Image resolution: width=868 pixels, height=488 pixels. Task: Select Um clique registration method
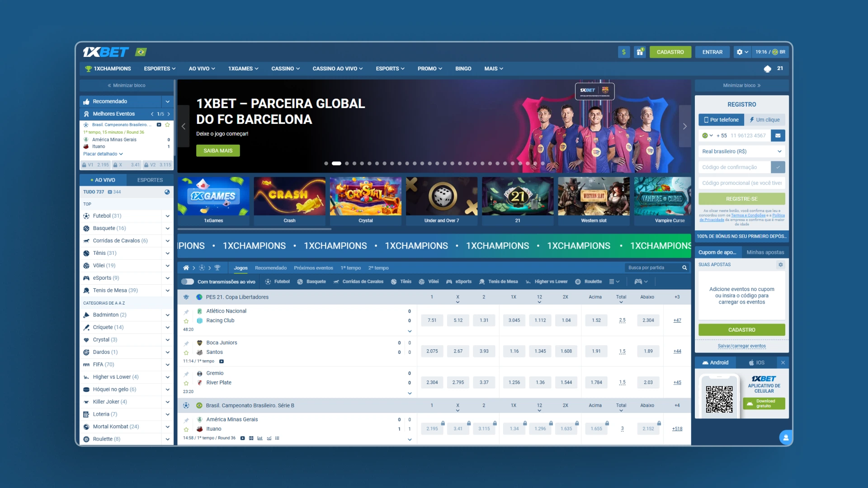point(765,120)
